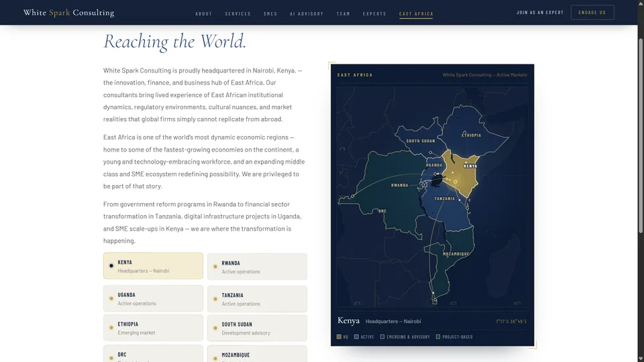Click the page vertical scrollbar thumb
Image resolution: width=644 pixels, height=362 pixels.
[x=641, y=135]
